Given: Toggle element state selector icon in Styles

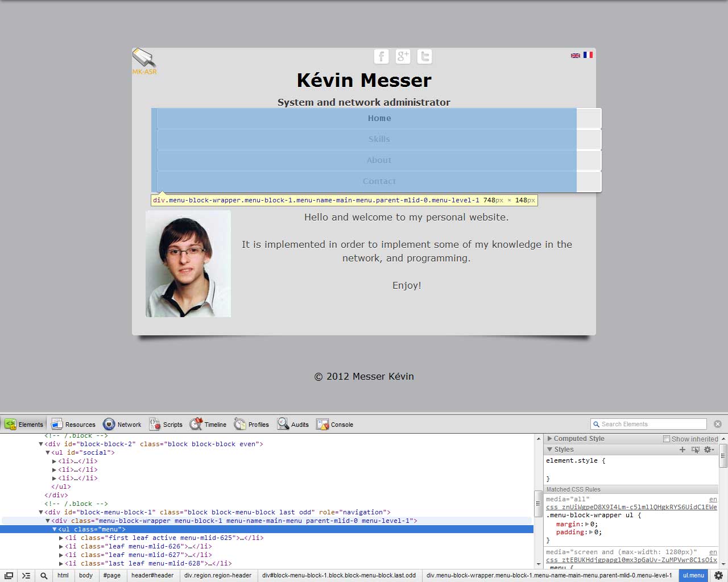Looking at the screenshot, I should [695, 449].
